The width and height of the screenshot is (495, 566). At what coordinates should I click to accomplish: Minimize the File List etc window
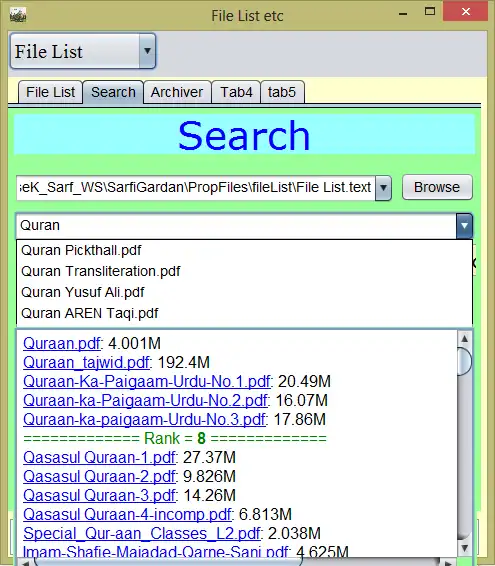(x=403, y=14)
